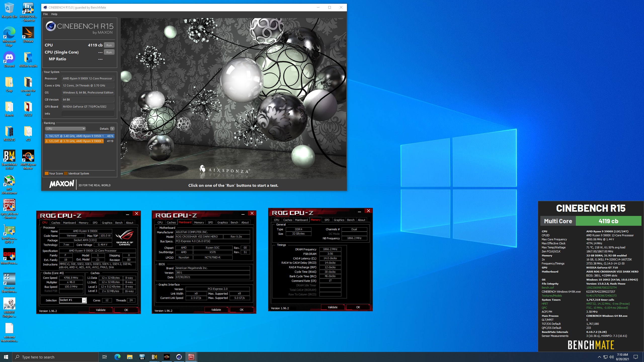
Task: Select the 12C/24T Ryzen 9 5900X ranking entry
Action: tap(79, 141)
